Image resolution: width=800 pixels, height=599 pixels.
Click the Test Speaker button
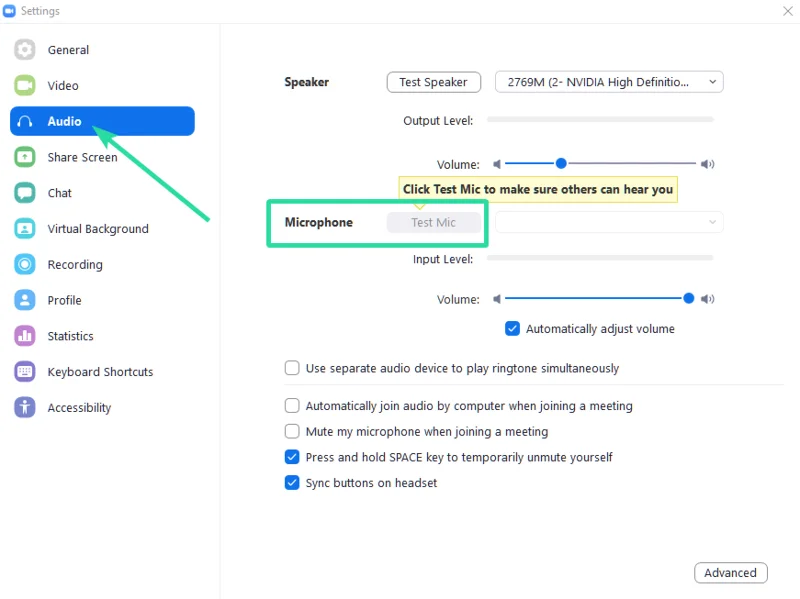tap(434, 82)
